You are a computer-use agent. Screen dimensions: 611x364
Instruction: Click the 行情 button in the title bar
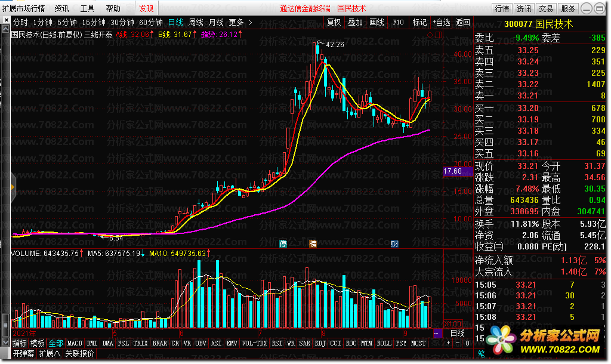(502, 8)
